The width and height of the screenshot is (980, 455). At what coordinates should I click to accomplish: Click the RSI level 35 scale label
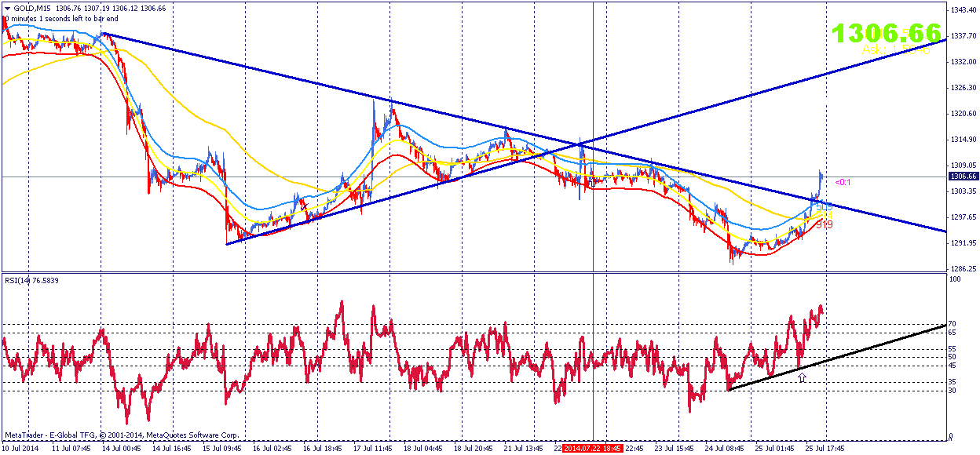tap(953, 382)
